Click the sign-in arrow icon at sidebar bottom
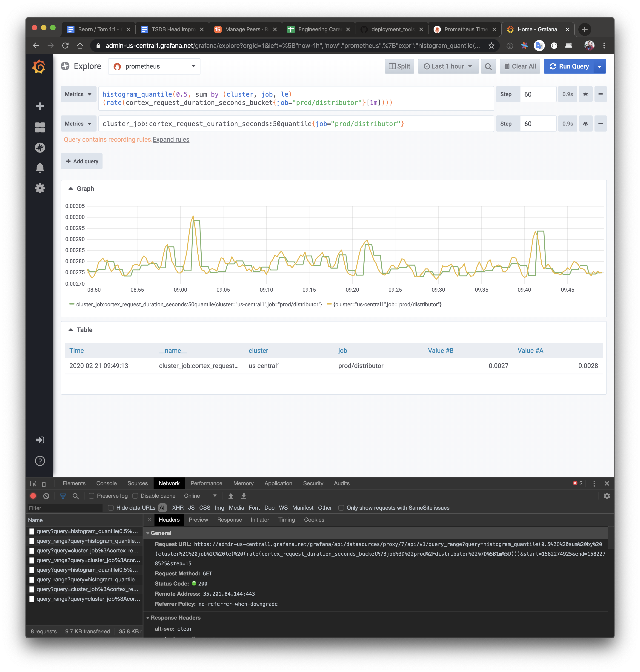This screenshot has width=640, height=672. (40, 440)
